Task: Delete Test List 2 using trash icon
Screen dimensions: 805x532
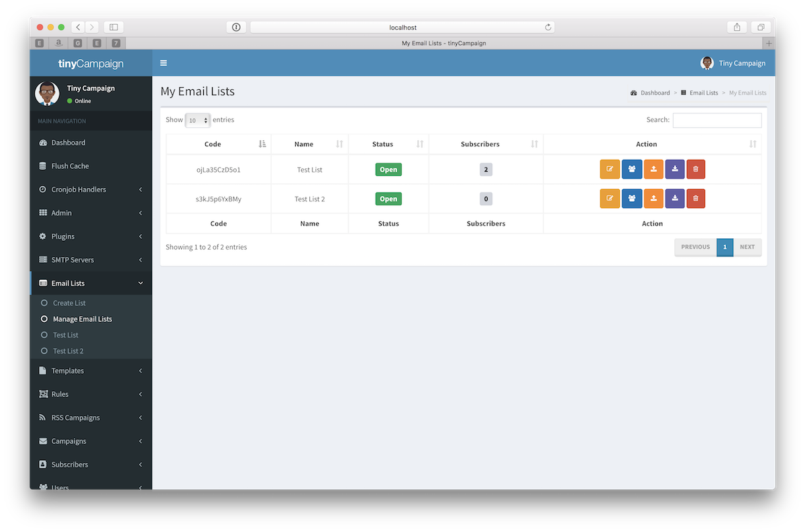Action: pos(696,199)
